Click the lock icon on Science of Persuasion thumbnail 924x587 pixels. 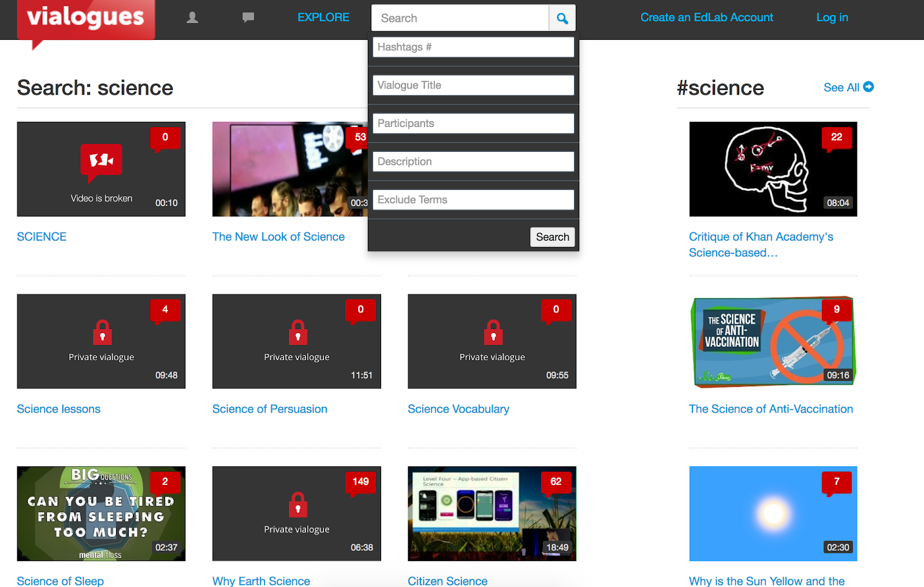click(297, 332)
